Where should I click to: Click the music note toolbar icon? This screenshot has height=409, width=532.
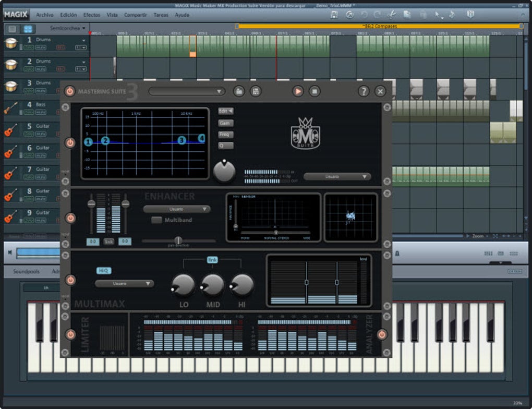pos(452,15)
